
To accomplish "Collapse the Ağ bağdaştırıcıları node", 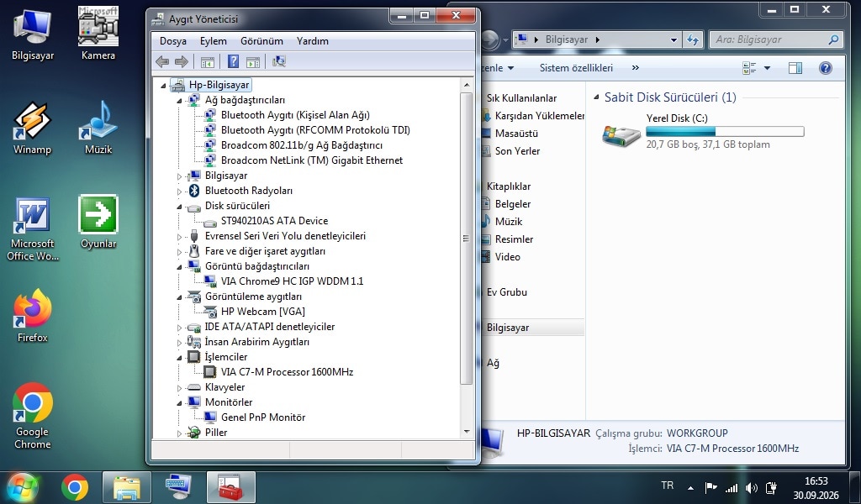I will tap(180, 100).
